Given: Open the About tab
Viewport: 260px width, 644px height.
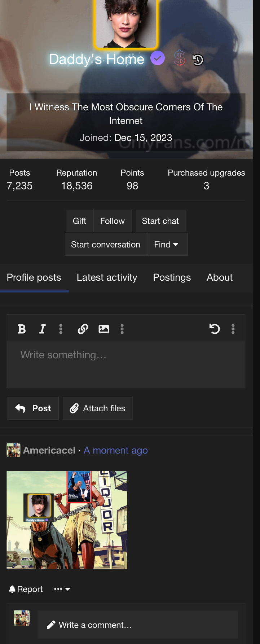Looking at the screenshot, I should (220, 277).
